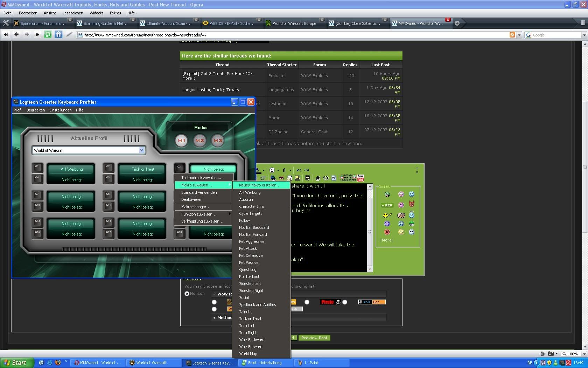Viewport: 588px width, 368px height.
Task: Click the AH Werbung G1 key button
Action: (71, 169)
